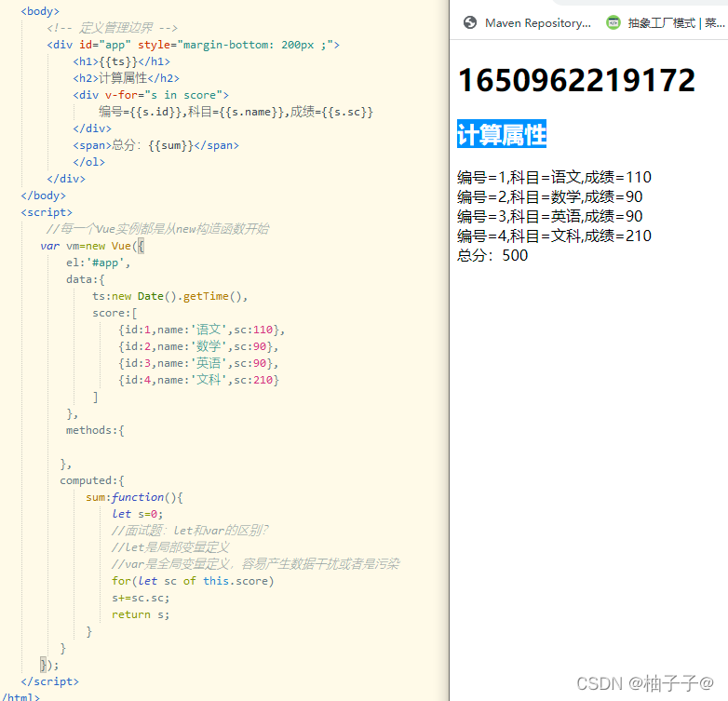The width and height of the screenshot is (728, 701).
Task: Click the ts:new Date().getTime() line
Action: (170, 296)
